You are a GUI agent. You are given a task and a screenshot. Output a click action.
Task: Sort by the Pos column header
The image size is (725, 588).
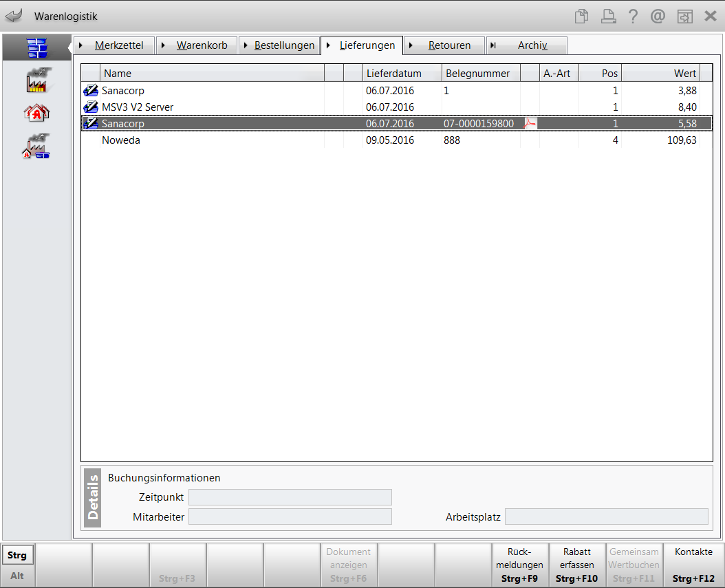[x=600, y=73]
